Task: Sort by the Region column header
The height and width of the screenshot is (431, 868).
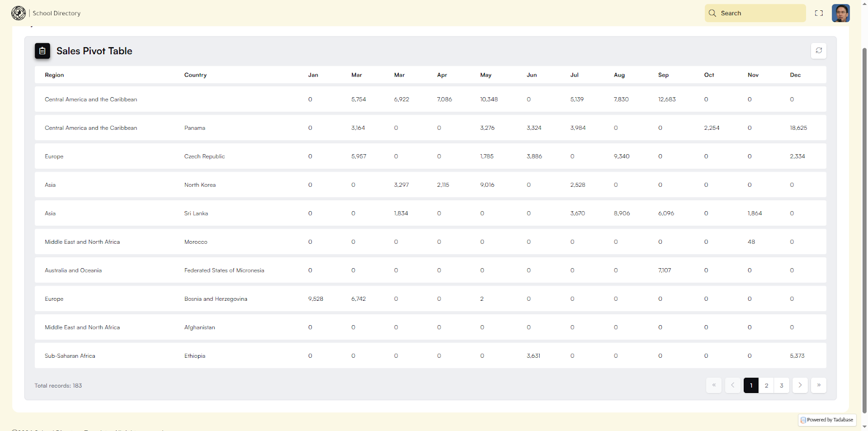Action: 54,75
